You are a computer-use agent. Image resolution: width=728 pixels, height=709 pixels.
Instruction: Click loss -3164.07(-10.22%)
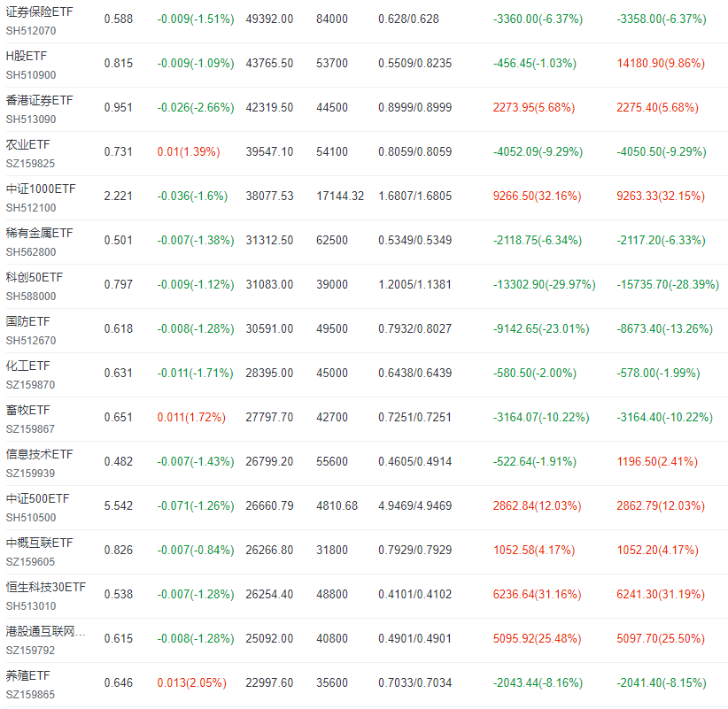[541, 417]
